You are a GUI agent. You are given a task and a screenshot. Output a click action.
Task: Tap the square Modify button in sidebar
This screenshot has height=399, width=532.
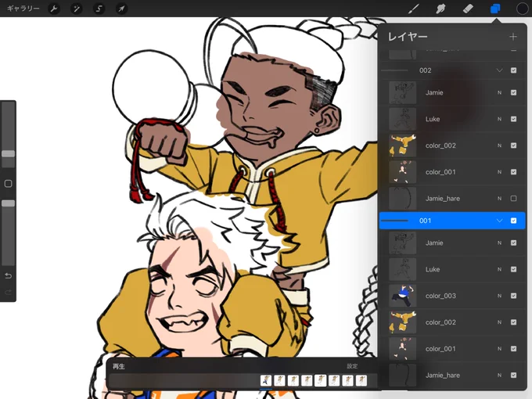[x=8, y=184]
